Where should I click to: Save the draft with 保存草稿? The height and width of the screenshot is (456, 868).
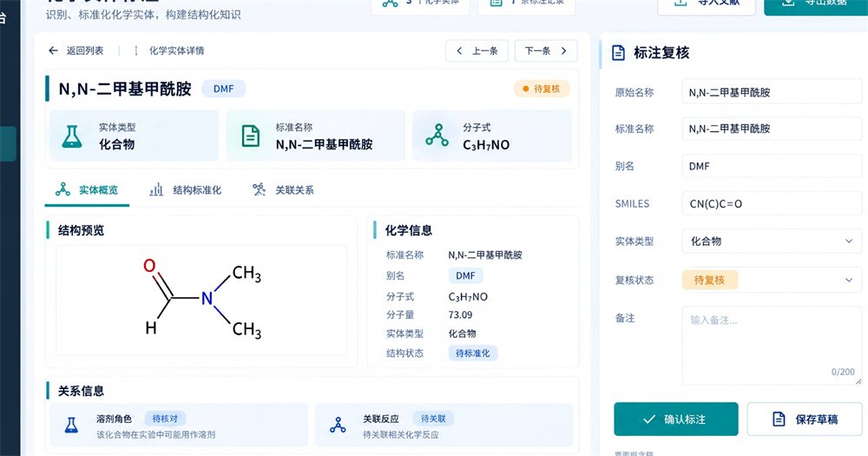click(x=805, y=419)
